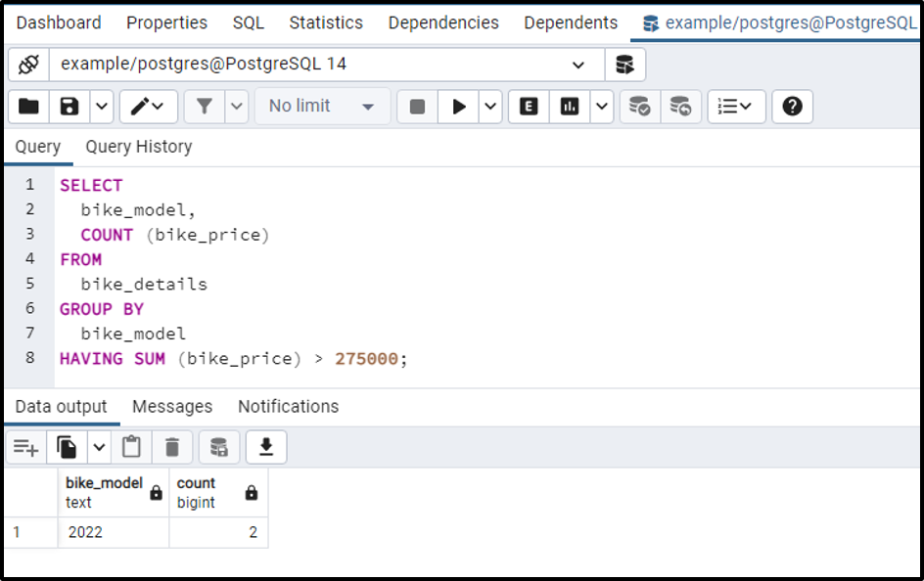Click the Save File disk icon

(x=69, y=107)
